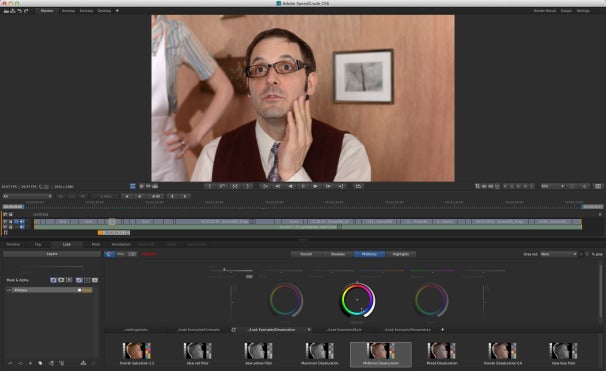Select the bw blue filter preset thumbnail

click(x=563, y=351)
